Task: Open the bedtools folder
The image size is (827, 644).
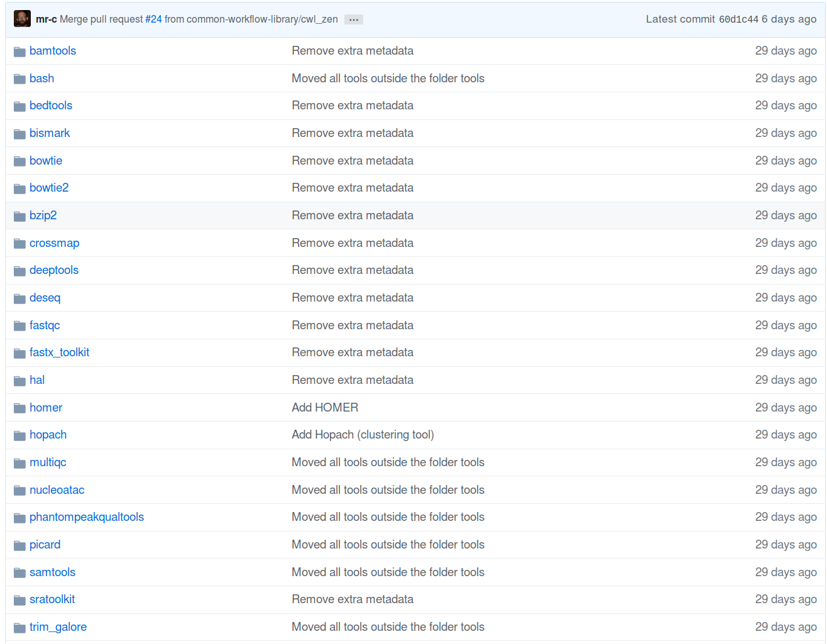Action: (x=51, y=106)
